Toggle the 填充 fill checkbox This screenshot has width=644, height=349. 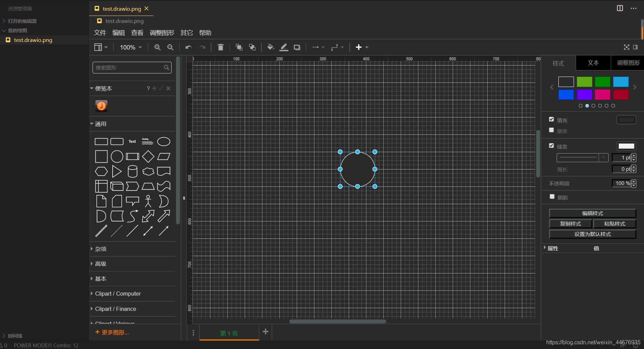click(x=551, y=119)
